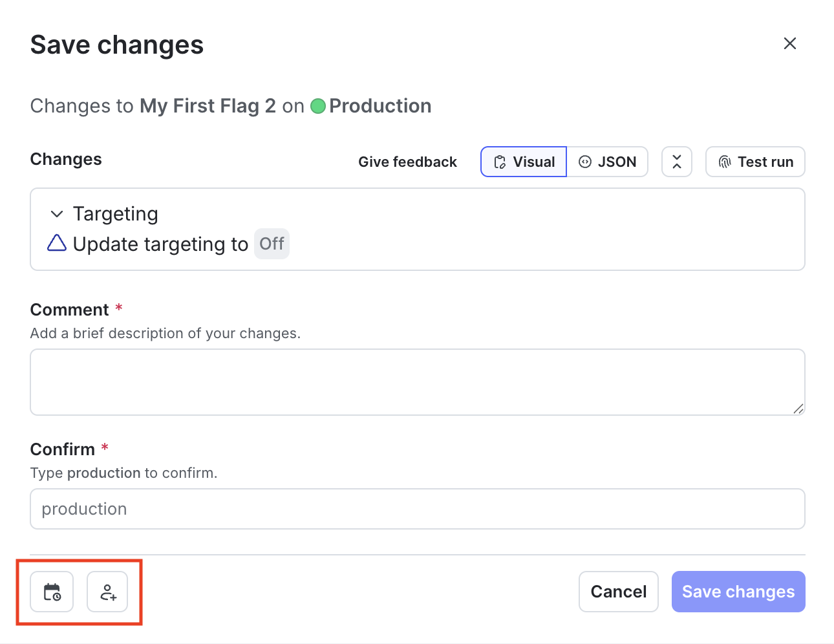Toggle the Off targeting badge
The image size is (834, 644).
(x=272, y=244)
